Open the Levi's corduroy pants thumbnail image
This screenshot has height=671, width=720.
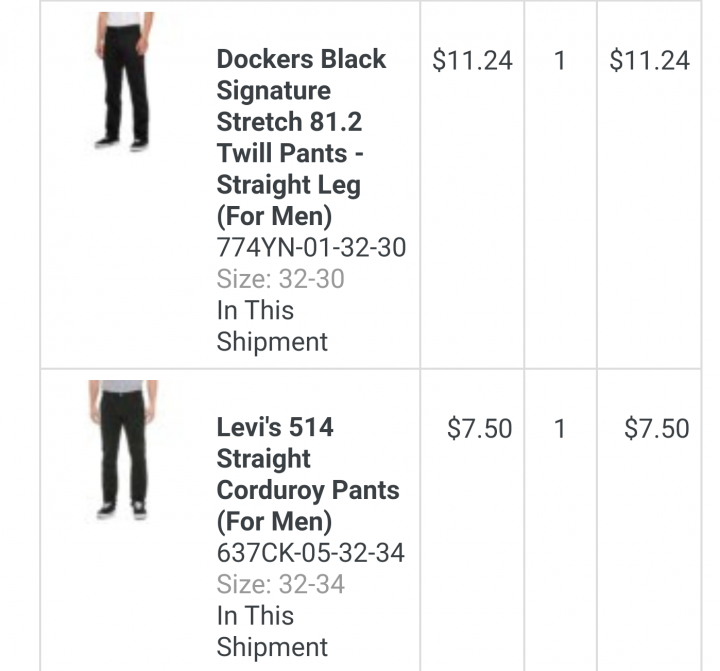tap(124, 450)
